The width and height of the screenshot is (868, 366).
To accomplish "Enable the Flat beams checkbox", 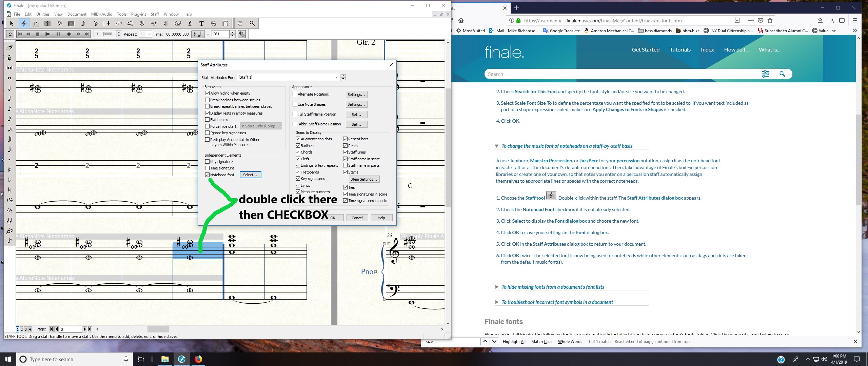I will coord(208,120).
